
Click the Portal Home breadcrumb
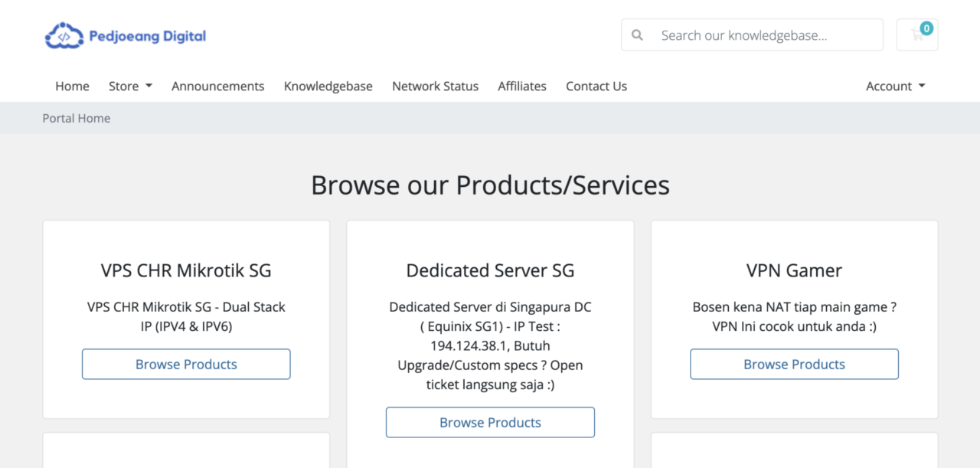click(x=77, y=118)
